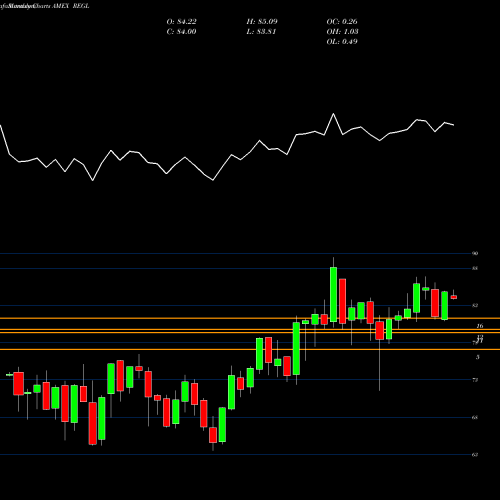Click the 73 price axis label
The height and width of the screenshot is (500, 500).
tap(475, 380)
